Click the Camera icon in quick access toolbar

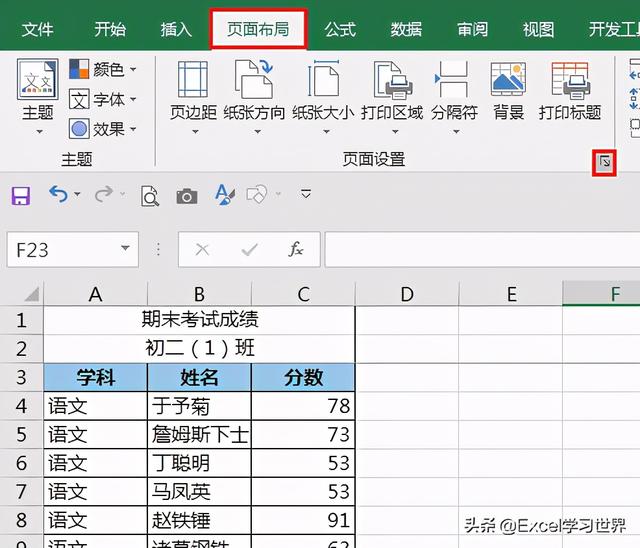187,196
